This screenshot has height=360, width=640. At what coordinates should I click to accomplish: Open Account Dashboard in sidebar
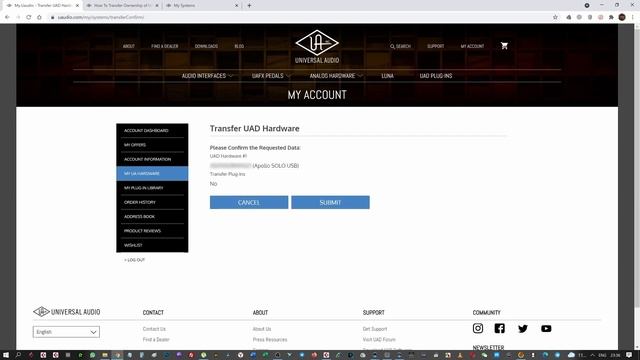tap(152, 131)
